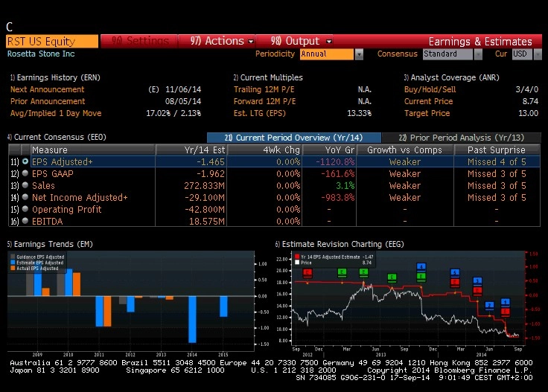
Task: Open the 97) Actions menu
Action: pos(221,41)
